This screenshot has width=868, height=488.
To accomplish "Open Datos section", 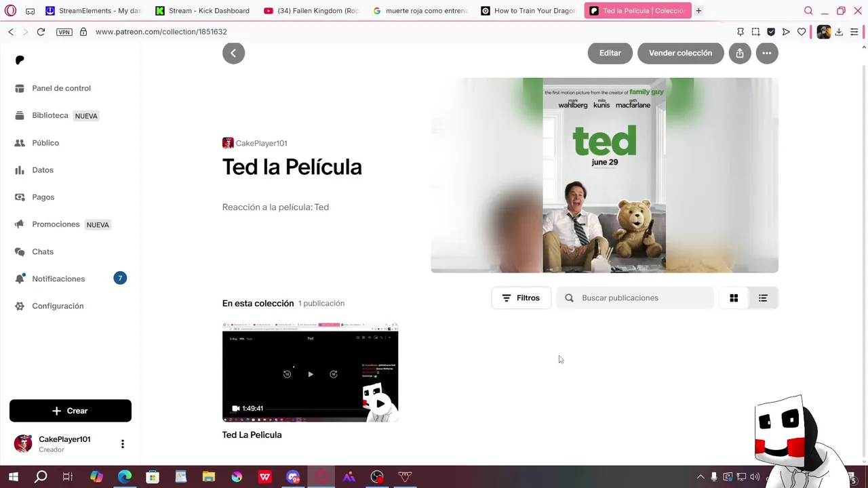I will coord(43,170).
